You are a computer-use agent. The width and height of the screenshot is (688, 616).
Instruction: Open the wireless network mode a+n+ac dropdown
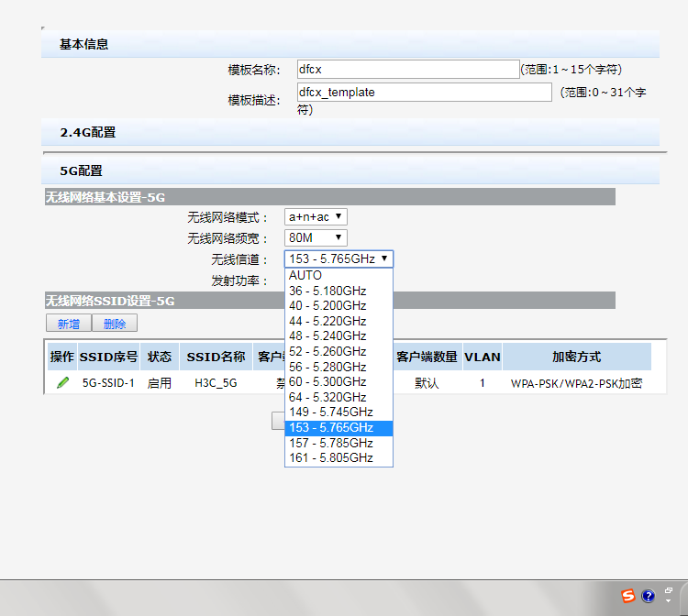(316, 216)
